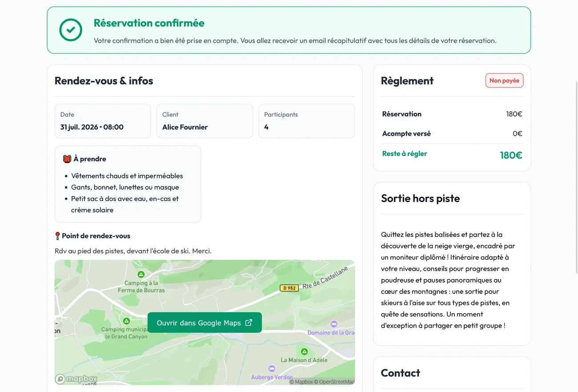Select the La Maison d'Adèle map marker
Screen dimensions: 578x392
tap(304, 351)
